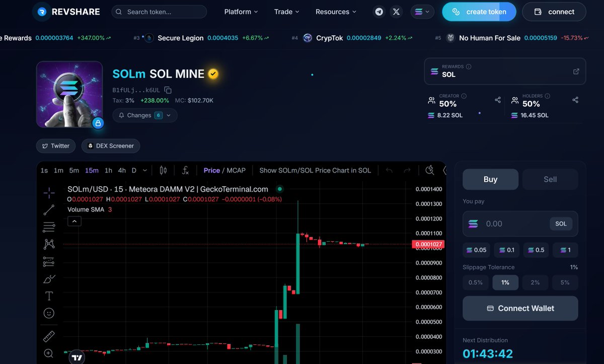
Task: Open the chart interval dropdown arrow
Action: pos(145,170)
